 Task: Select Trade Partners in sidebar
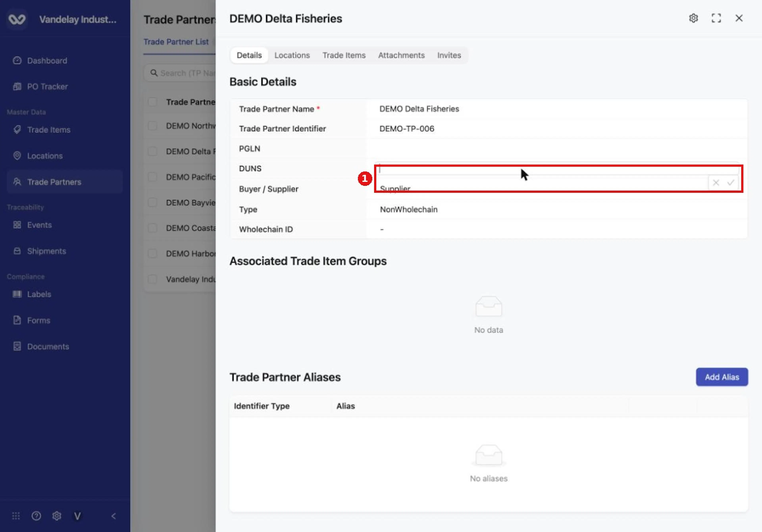coord(65,182)
